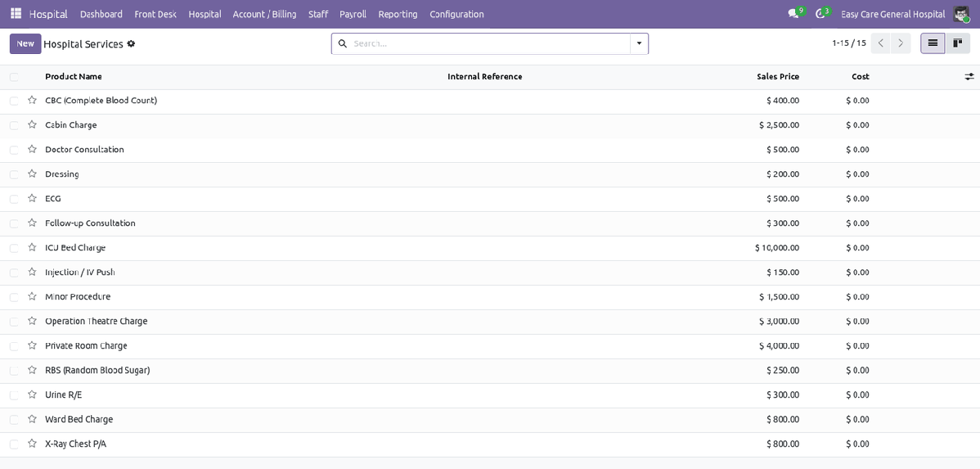Tick the Doctor Consultation row checkbox
980x469 pixels.
pyautogui.click(x=14, y=150)
